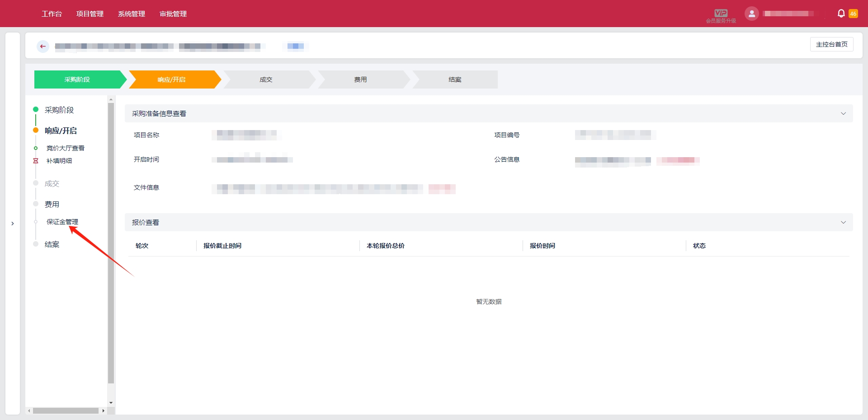Select the 成交 stage step
Screen dimensions: 868x420
[266, 79]
